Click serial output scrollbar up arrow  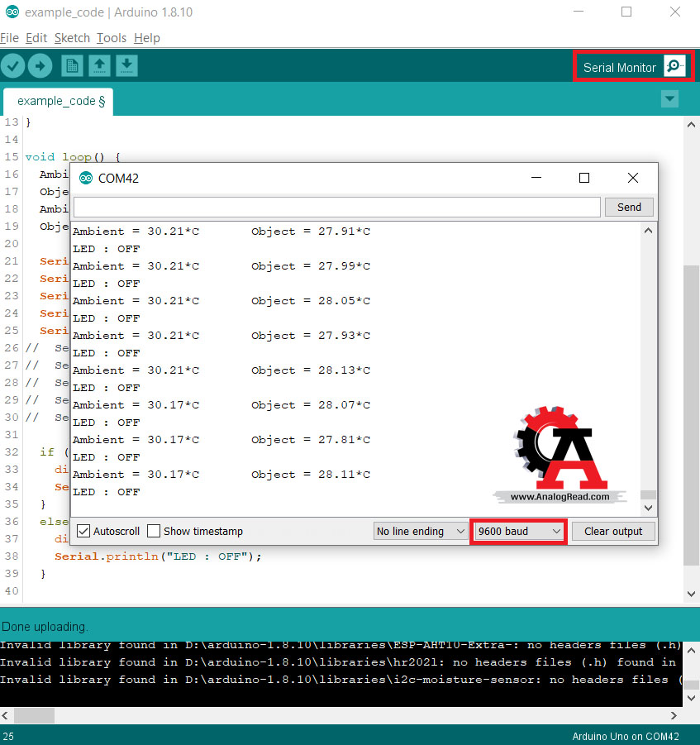click(648, 231)
